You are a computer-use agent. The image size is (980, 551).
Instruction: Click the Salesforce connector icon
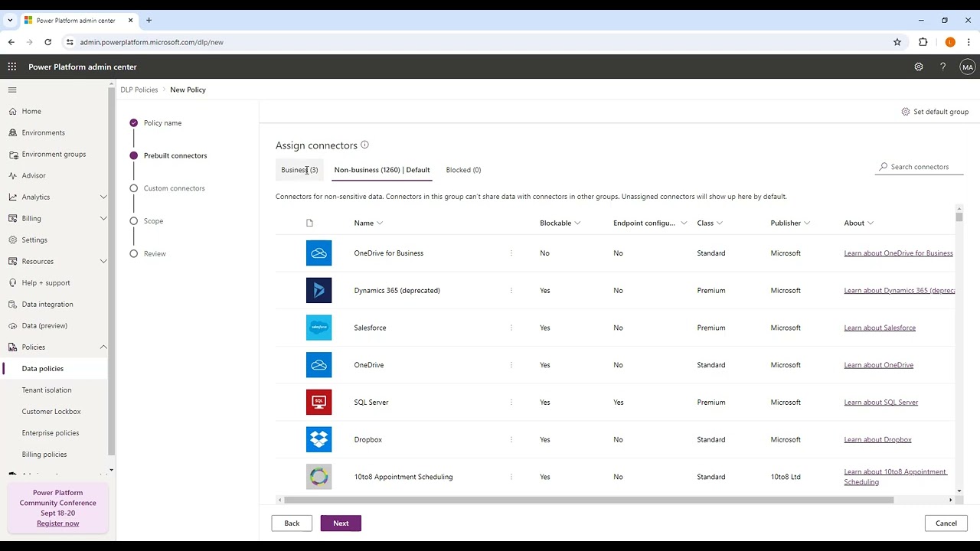click(318, 328)
